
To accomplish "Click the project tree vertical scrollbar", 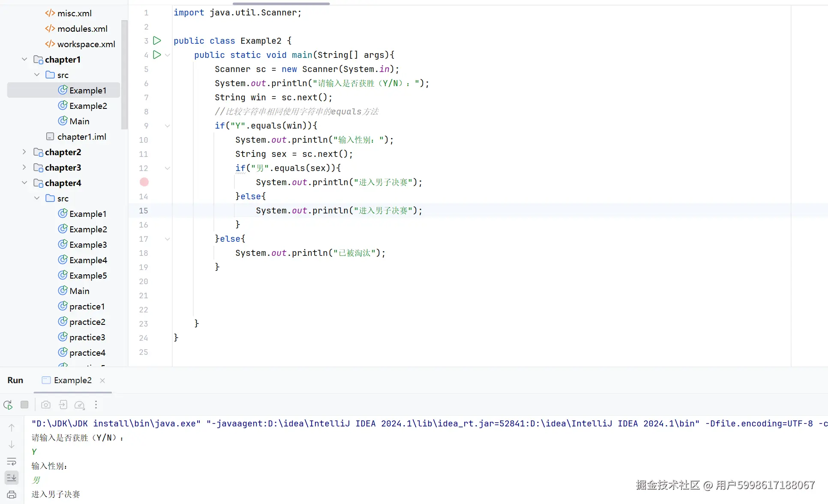I will coord(124,75).
